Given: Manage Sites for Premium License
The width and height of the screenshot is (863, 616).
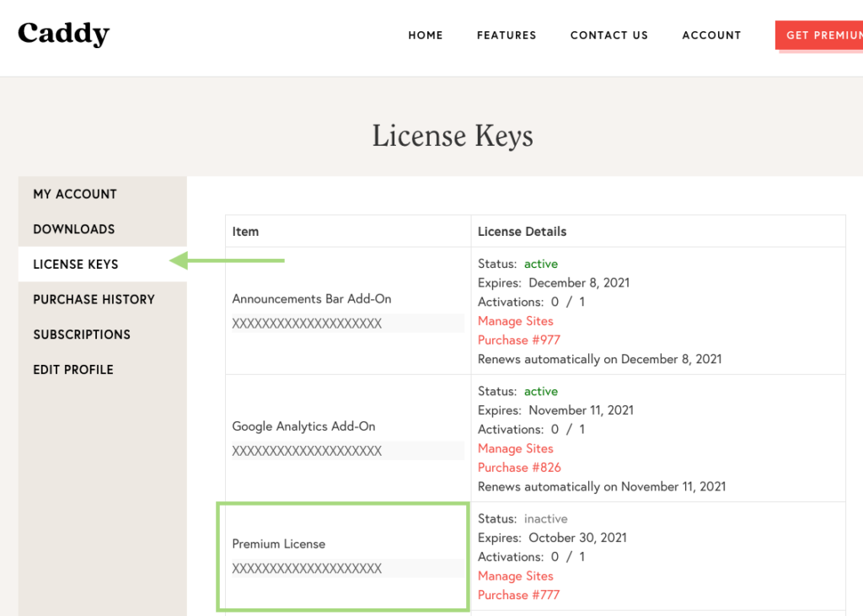Looking at the screenshot, I should (515, 576).
